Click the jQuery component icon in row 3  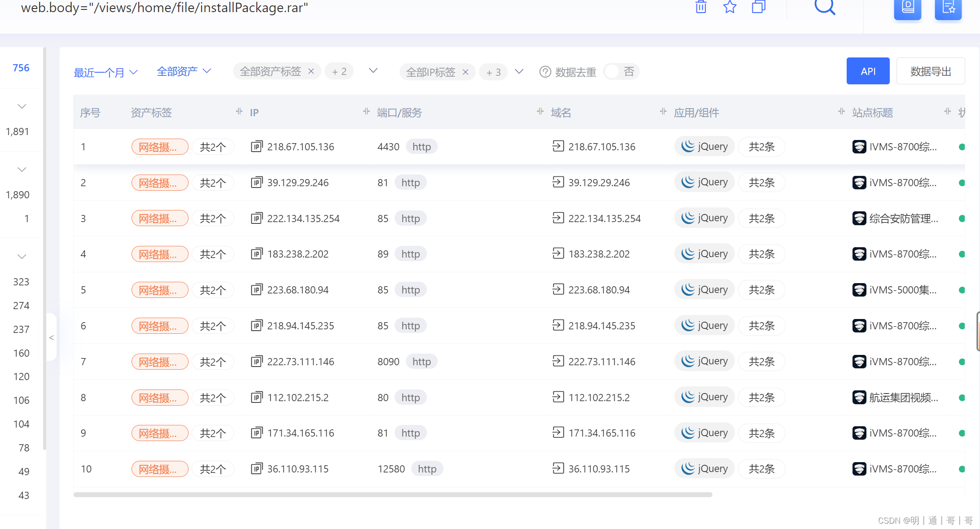687,218
